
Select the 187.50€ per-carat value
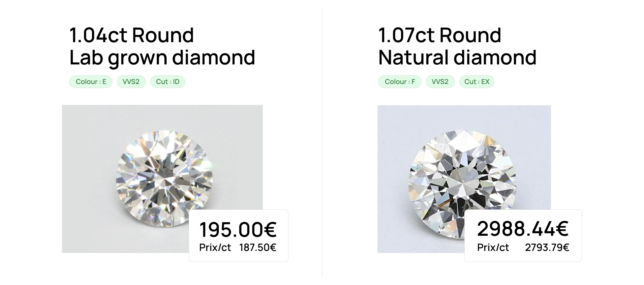coord(258,248)
